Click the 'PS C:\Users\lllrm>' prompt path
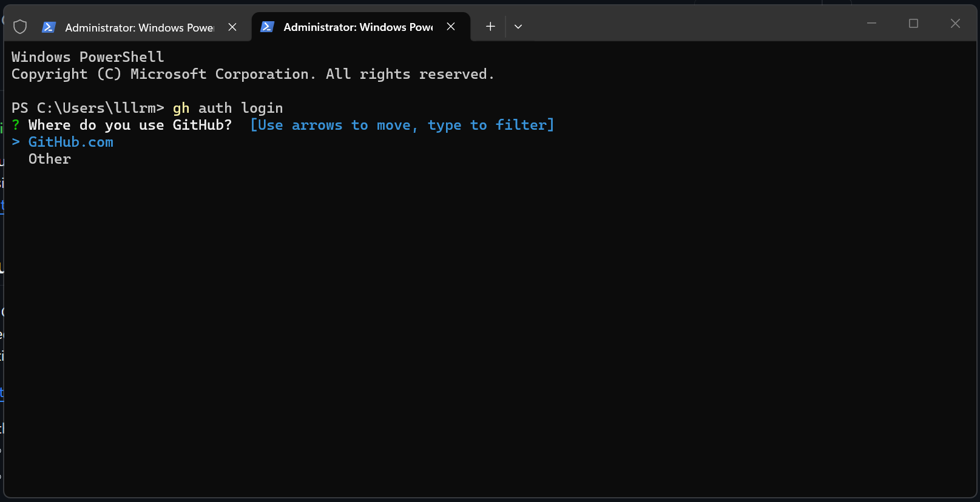980x502 pixels. pos(88,108)
